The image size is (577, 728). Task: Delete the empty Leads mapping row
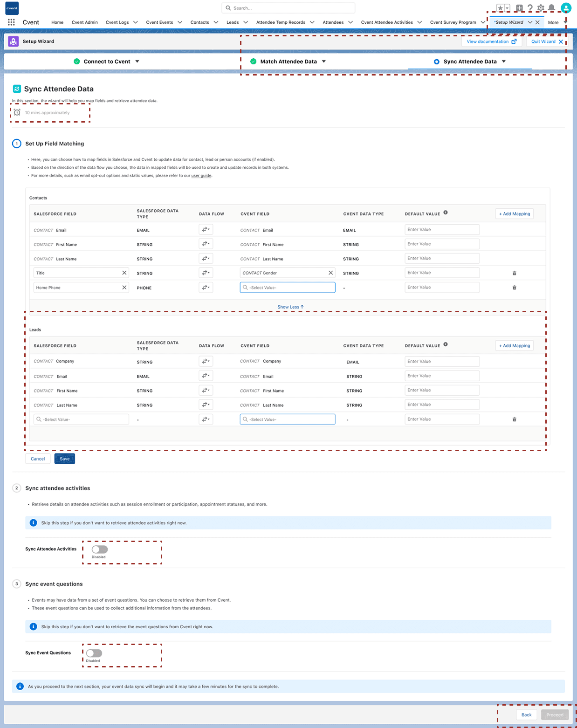(x=515, y=419)
